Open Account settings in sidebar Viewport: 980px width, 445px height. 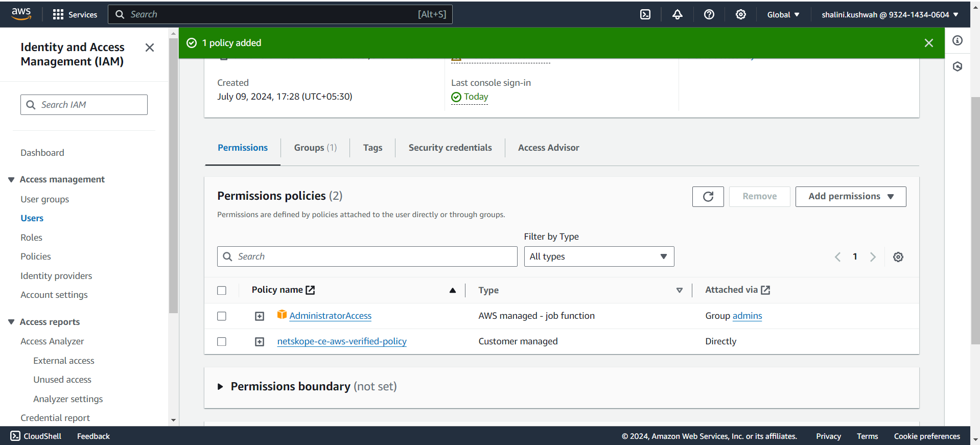[x=54, y=295]
